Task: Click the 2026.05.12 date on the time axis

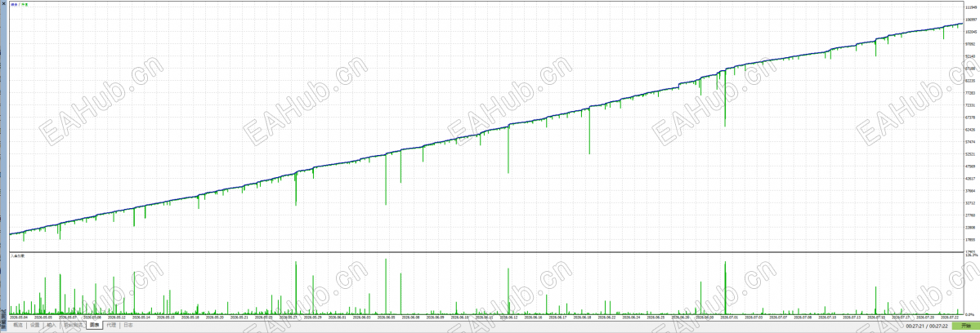Action: [x=117, y=317]
